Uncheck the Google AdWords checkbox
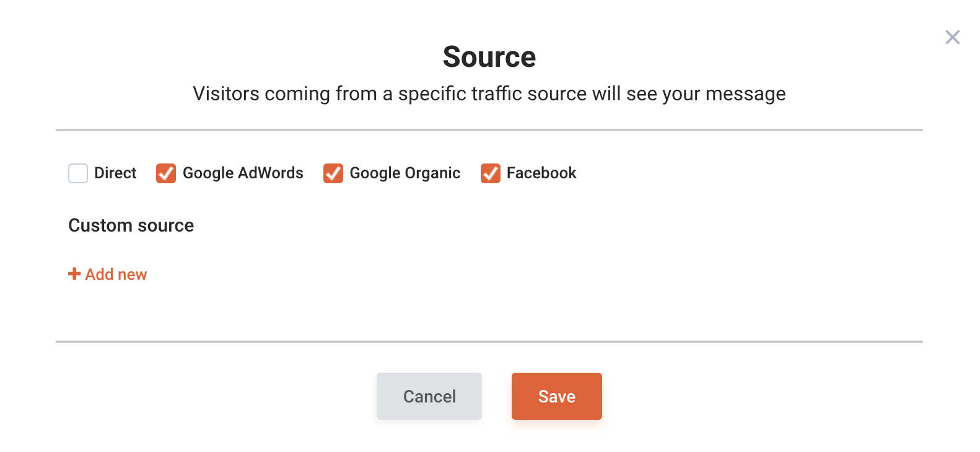This screenshot has height=452, width=980. [x=166, y=173]
